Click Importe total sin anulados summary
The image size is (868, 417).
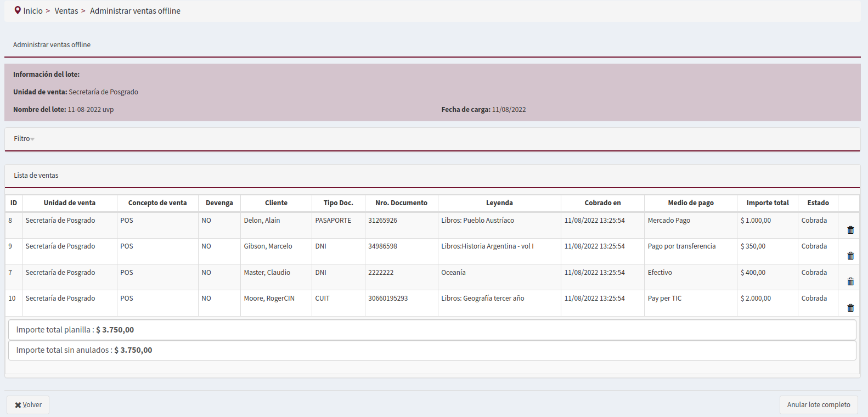click(432, 350)
